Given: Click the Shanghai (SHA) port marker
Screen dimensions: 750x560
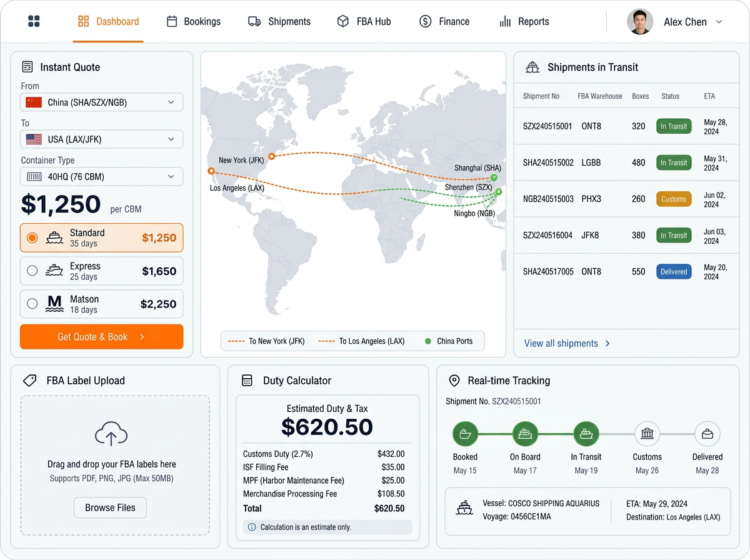Looking at the screenshot, I should point(494,178).
